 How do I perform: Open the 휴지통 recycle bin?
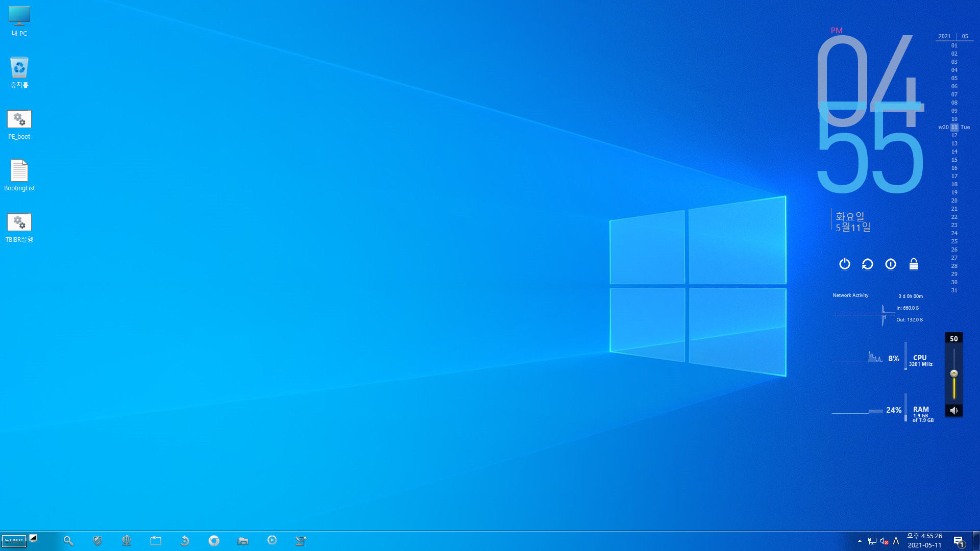(19, 72)
